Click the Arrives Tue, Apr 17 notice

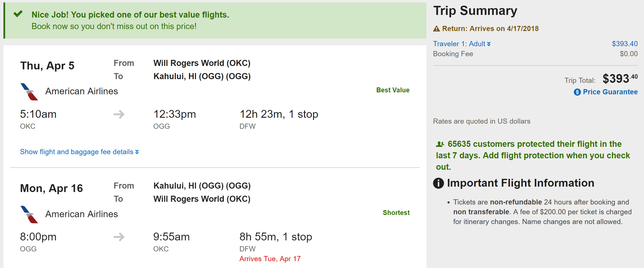[270, 259]
